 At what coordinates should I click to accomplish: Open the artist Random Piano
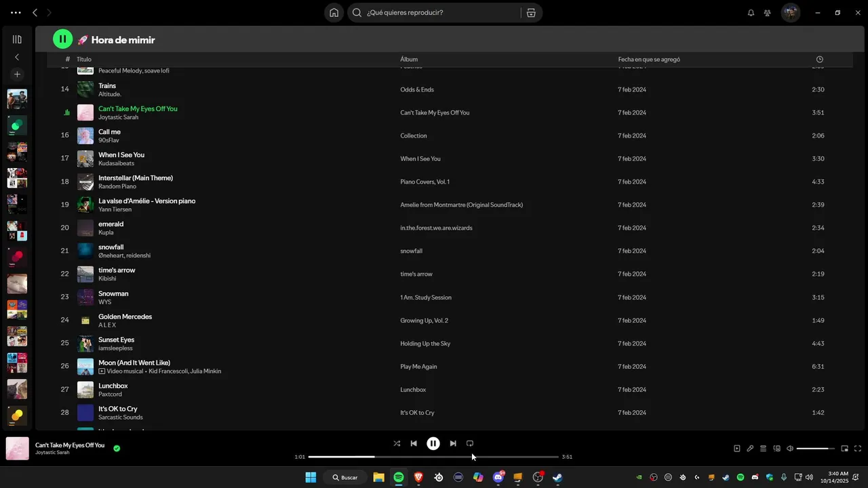click(x=117, y=186)
